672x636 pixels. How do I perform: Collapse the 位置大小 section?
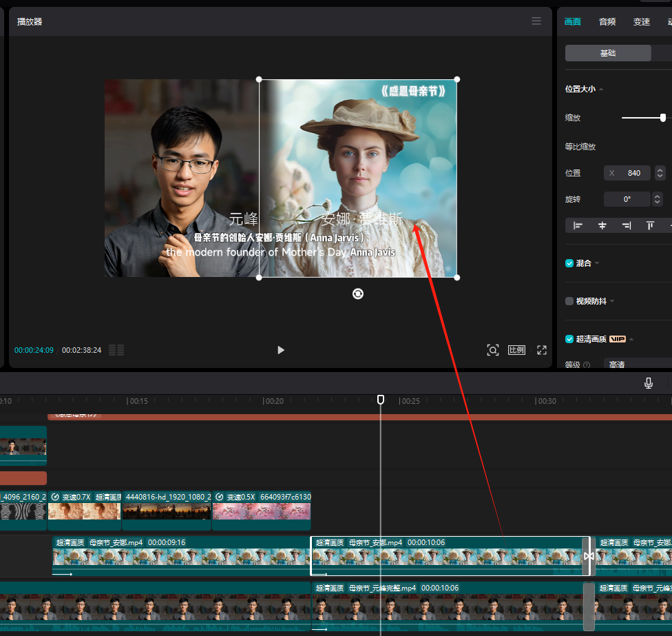click(x=601, y=89)
